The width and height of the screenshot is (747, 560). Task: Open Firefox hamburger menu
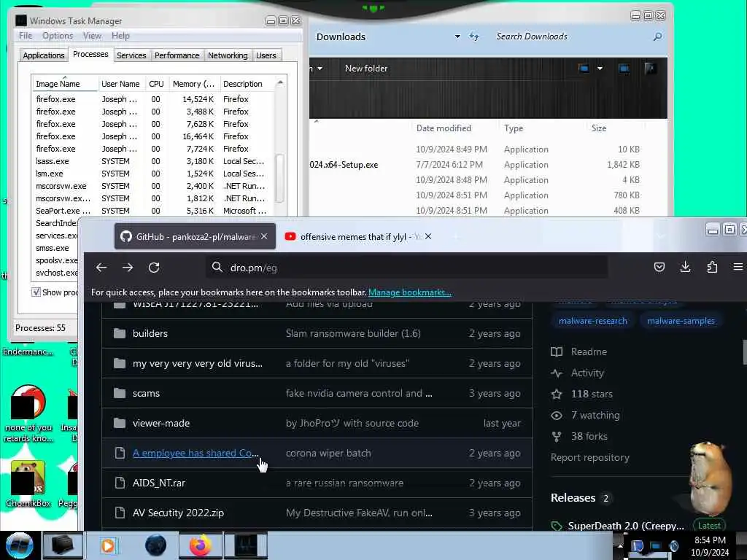[x=738, y=267]
